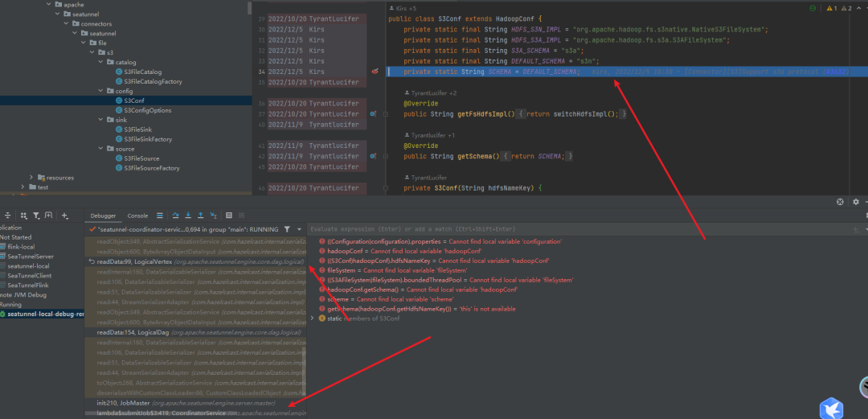The image size is (868, 419).
Task: Unfold getFsHdfsImpl method fold marker
Action: click(x=385, y=113)
